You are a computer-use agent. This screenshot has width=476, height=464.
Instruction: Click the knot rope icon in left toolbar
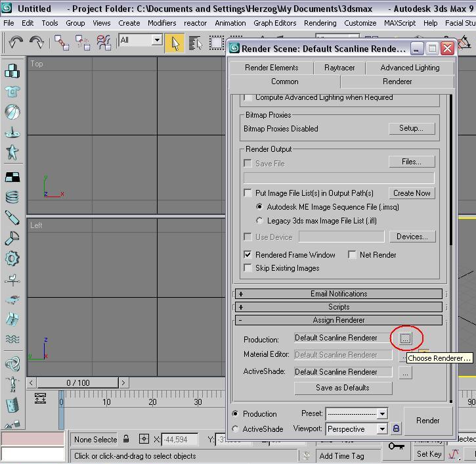coord(12,363)
